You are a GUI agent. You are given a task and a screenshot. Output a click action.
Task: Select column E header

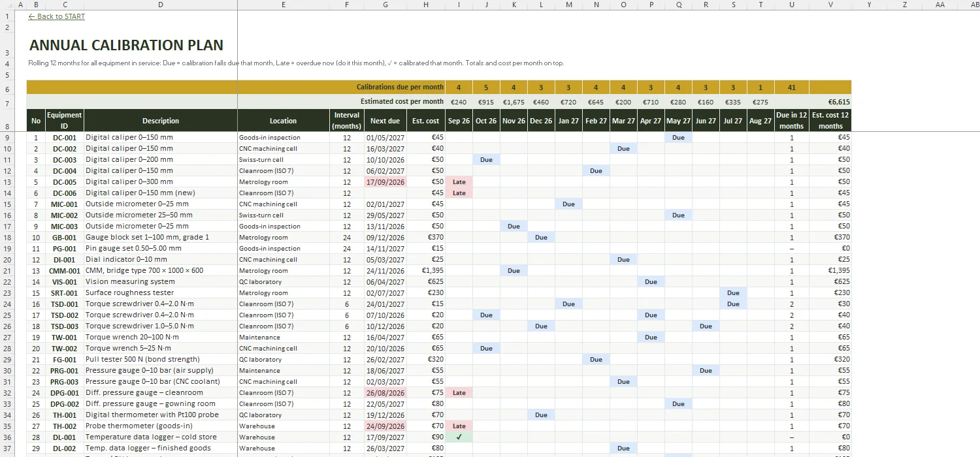(283, 5)
